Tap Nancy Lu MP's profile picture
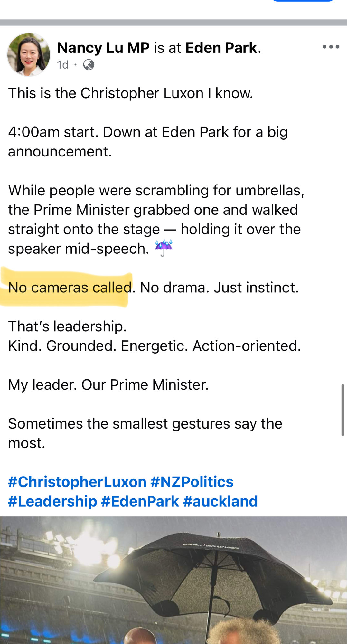This screenshot has width=347, height=644. [29, 54]
